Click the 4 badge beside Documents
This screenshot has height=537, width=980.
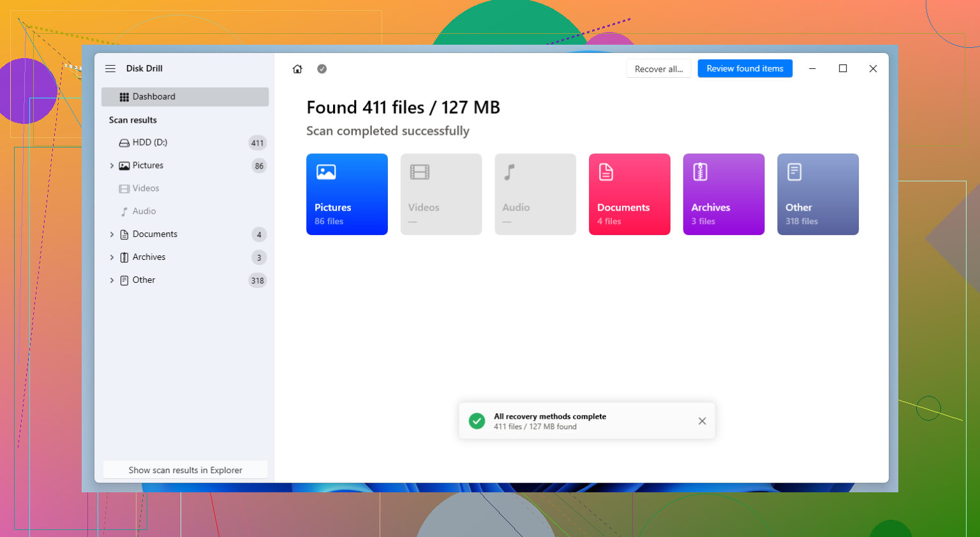pos(259,235)
